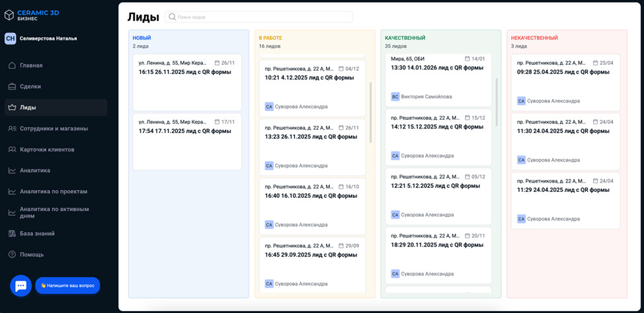This screenshot has width=644, height=313.
Task: Open lead 09:28 25.04.2025 лид с QR формы
Action: [565, 83]
